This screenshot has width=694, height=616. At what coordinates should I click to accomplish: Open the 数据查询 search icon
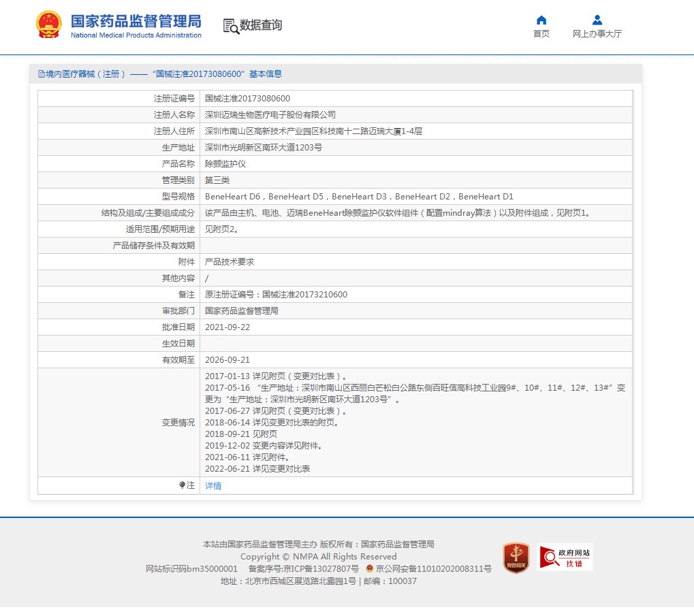coord(231,26)
